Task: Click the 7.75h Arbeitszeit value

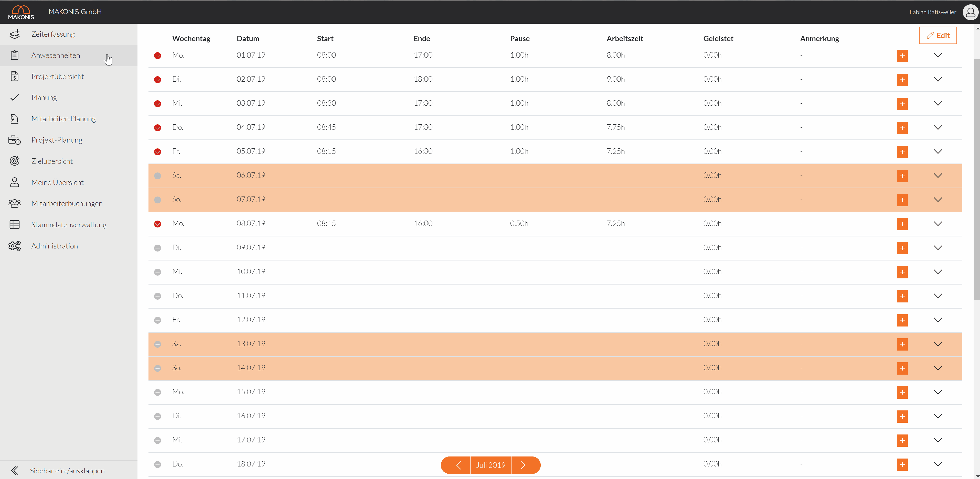Action: coord(615,127)
